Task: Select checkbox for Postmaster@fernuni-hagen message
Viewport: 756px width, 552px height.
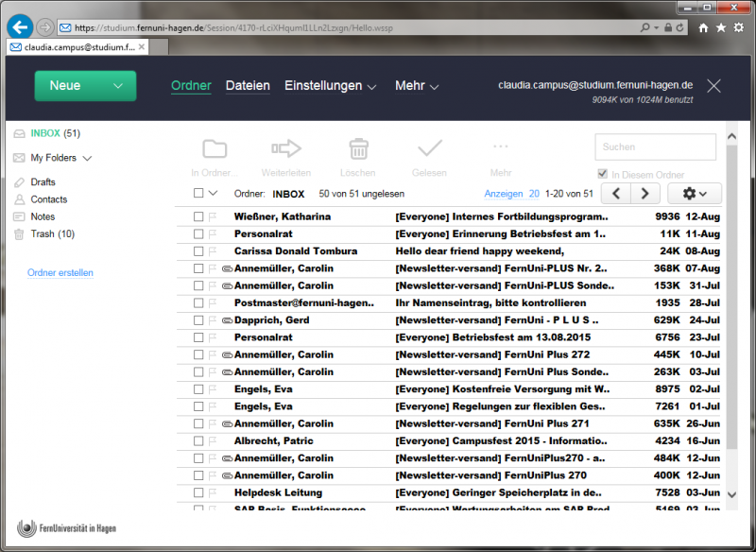Action: click(x=198, y=303)
